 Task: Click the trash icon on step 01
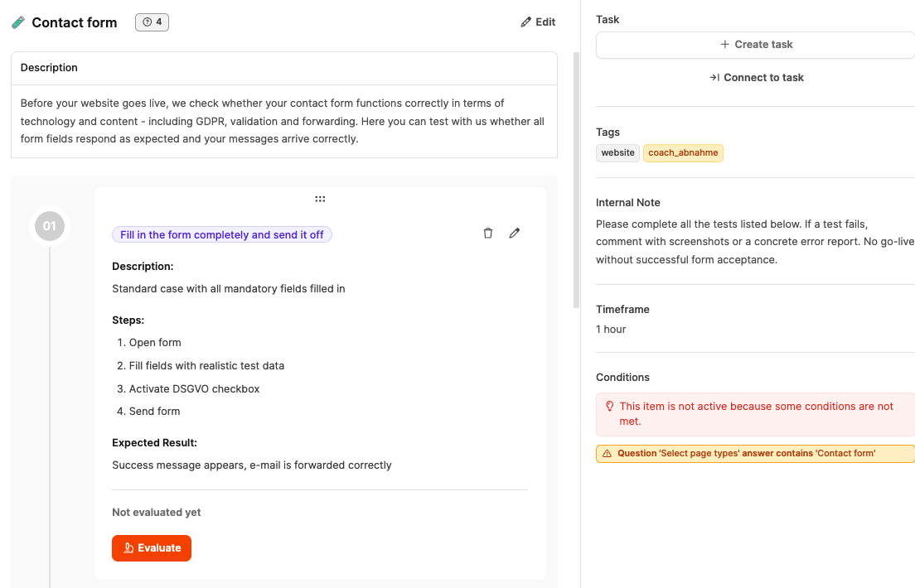click(x=488, y=234)
